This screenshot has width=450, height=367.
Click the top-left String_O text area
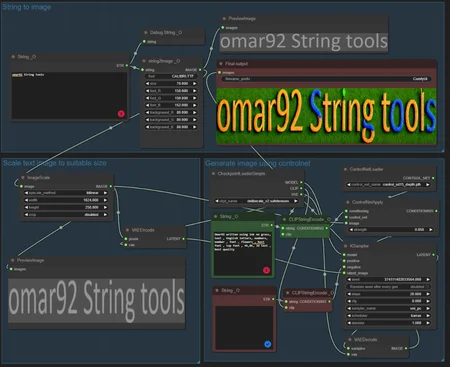tap(69, 95)
